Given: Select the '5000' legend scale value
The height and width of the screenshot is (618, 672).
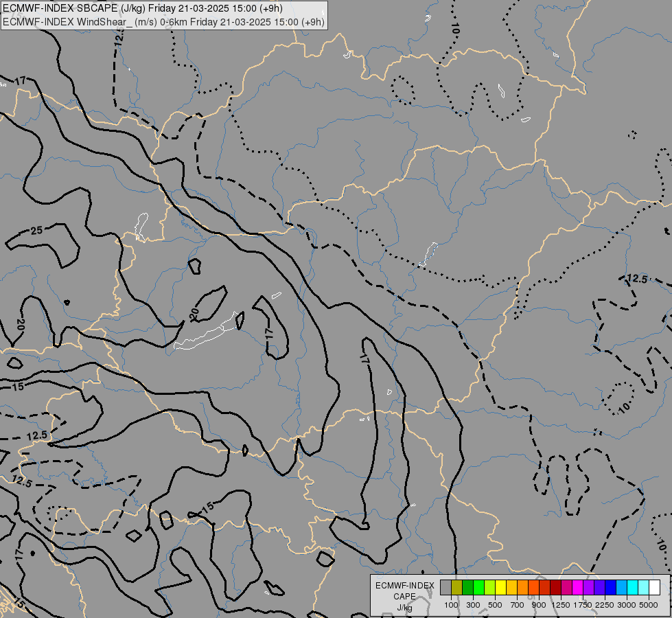Looking at the screenshot, I should point(649,605).
